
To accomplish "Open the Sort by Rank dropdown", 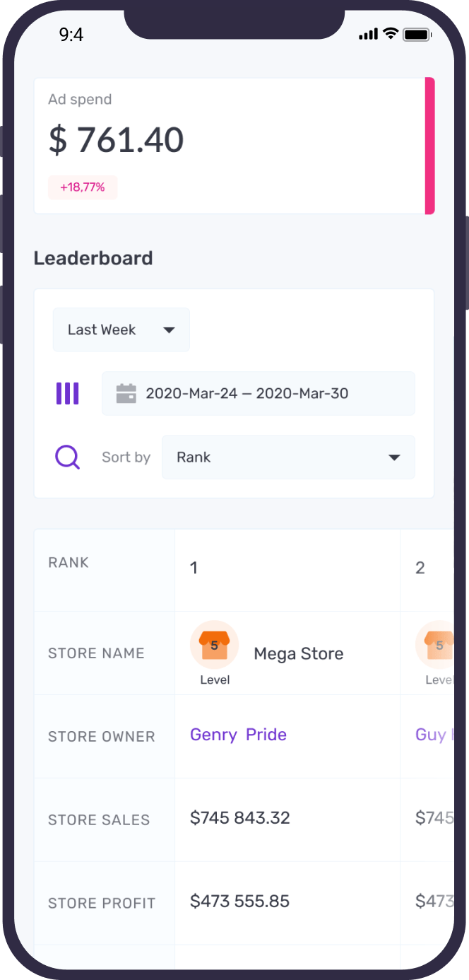I will 288,457.
